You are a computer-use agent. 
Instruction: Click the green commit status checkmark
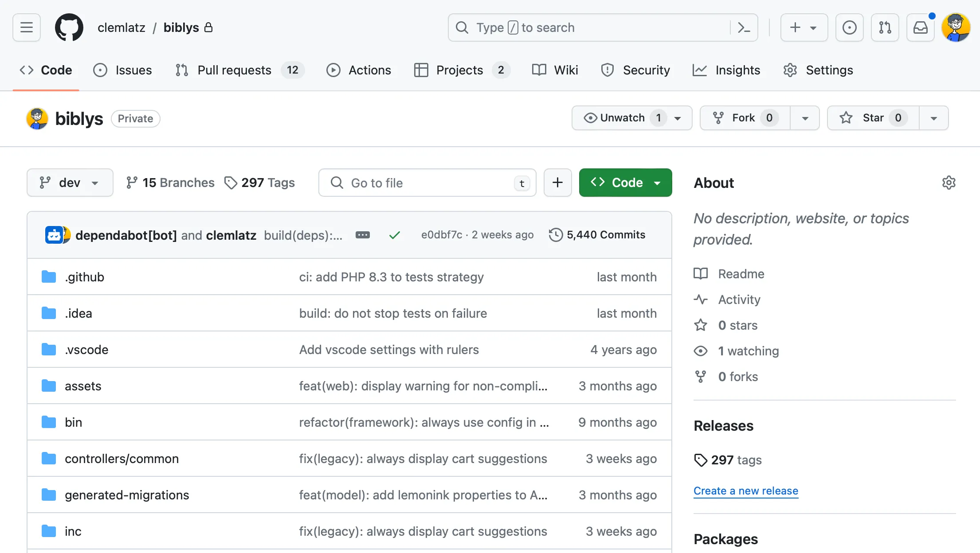pyautogui.click(x=394, y=235)
